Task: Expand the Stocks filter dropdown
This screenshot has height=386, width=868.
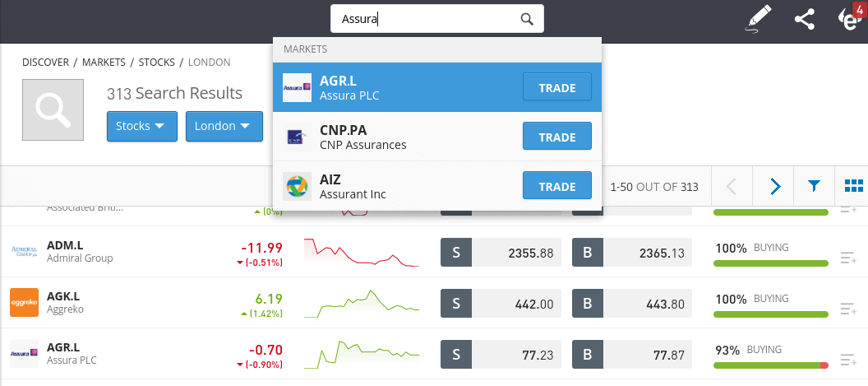Action: (x=141, y=126)
